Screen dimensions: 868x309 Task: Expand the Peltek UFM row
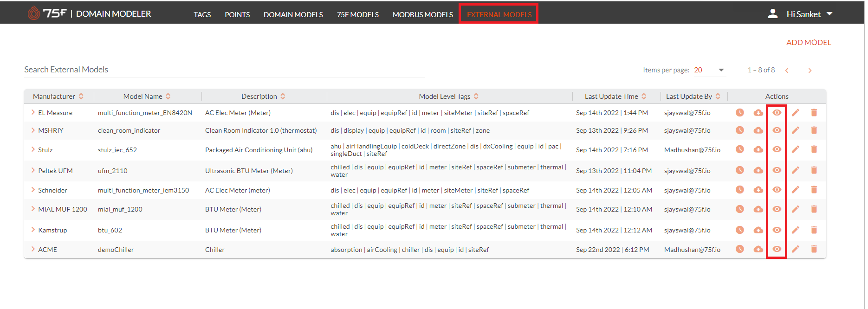pos(33,170)
